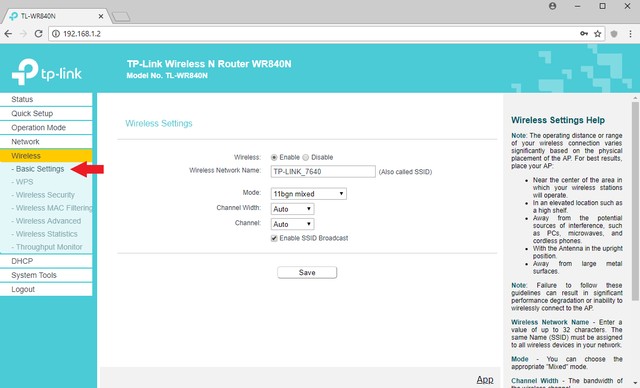The image size is (640, 388).
Task: Open System Tools in sidebar
Action: tap(46, 275)
